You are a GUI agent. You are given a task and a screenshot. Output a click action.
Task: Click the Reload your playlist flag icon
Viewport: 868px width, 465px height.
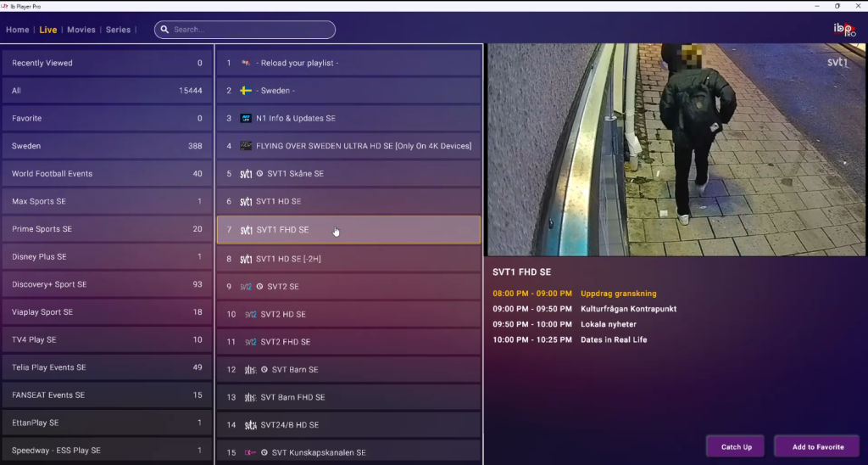tap(246, 63)
